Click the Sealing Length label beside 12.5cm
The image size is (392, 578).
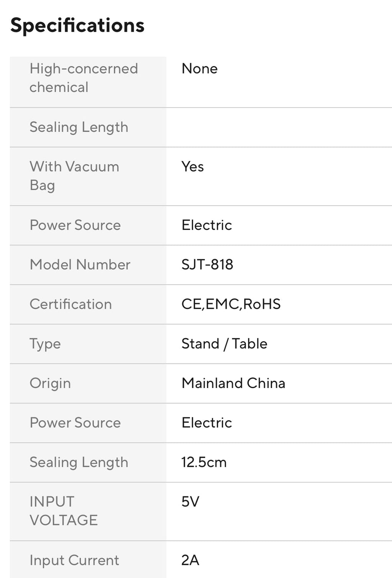tap(79, 462)
